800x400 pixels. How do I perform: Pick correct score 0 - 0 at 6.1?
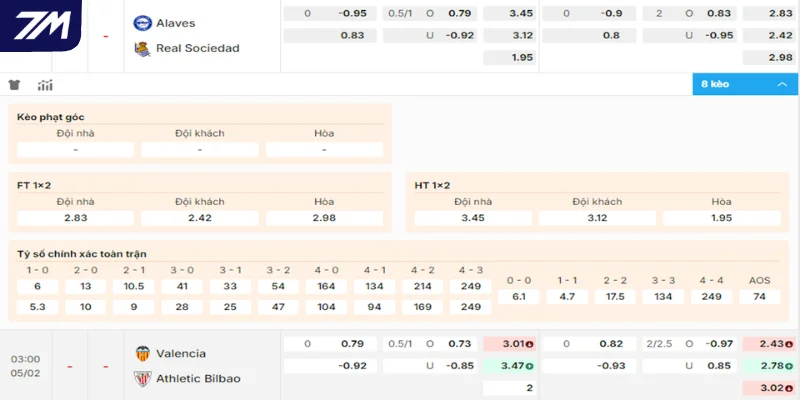pyautogui.click(x=518, y=297)
